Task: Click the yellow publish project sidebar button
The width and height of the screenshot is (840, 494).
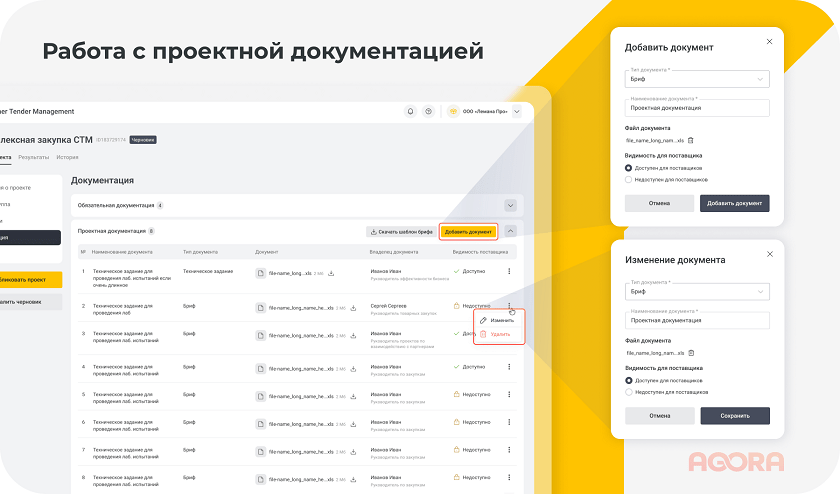Action: 29,280
